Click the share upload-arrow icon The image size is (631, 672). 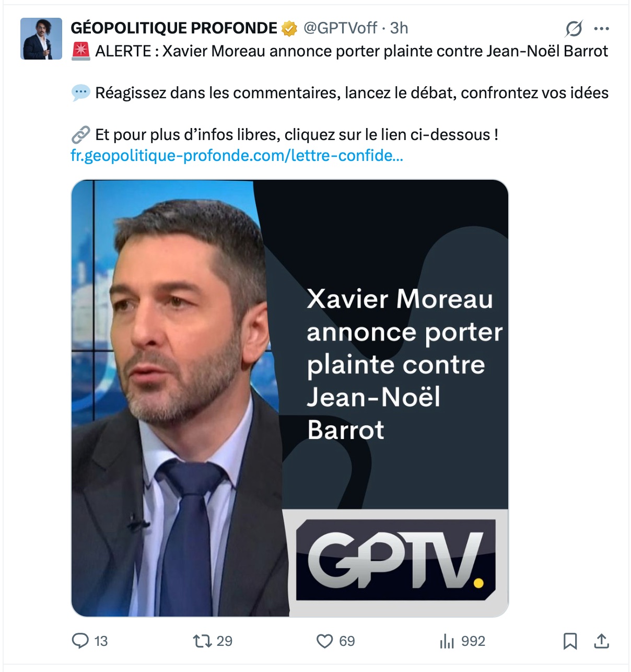click(602, 641)
